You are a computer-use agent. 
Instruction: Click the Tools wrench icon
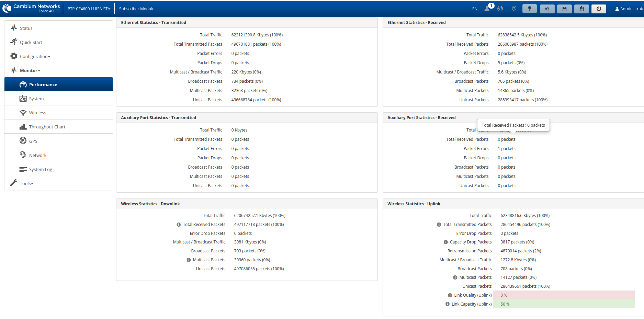click(14, 183)
